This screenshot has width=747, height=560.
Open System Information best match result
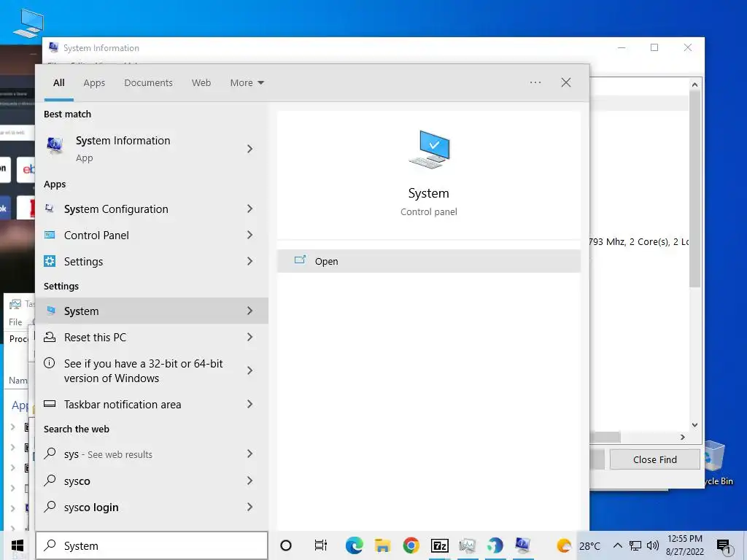(152, 149)
